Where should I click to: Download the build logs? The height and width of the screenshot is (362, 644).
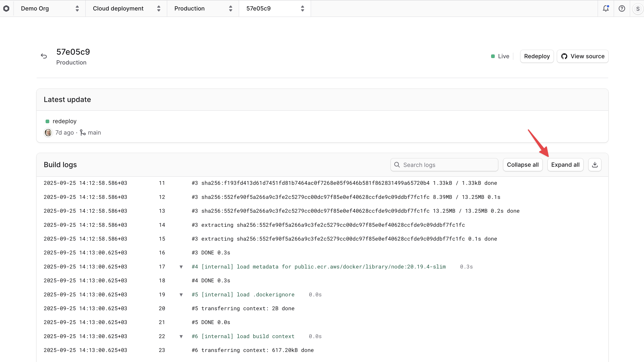(x=595, y=164)
